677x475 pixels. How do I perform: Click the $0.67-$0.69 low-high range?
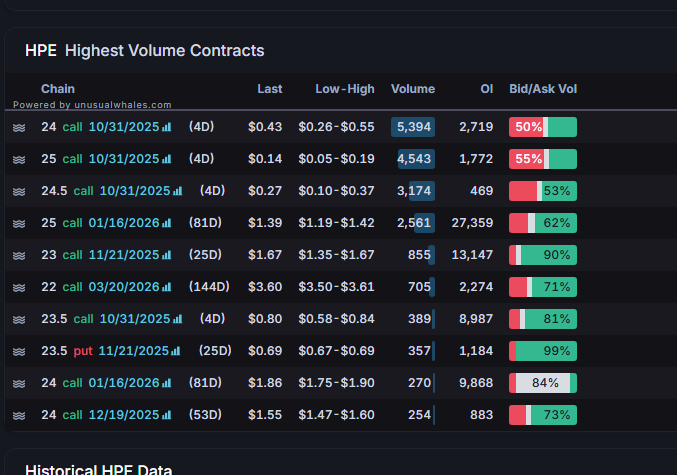[x=336, y=351]
